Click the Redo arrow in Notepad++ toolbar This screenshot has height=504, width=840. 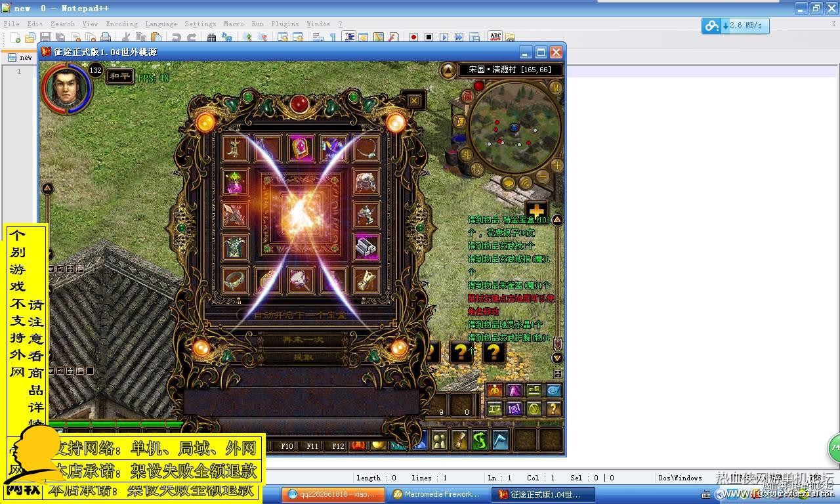(x=192, y=37)
